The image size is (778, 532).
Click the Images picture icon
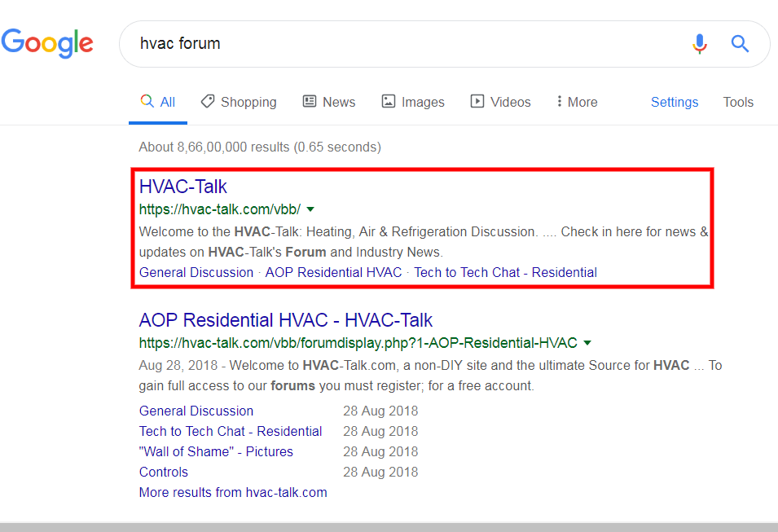coord(388,101)
